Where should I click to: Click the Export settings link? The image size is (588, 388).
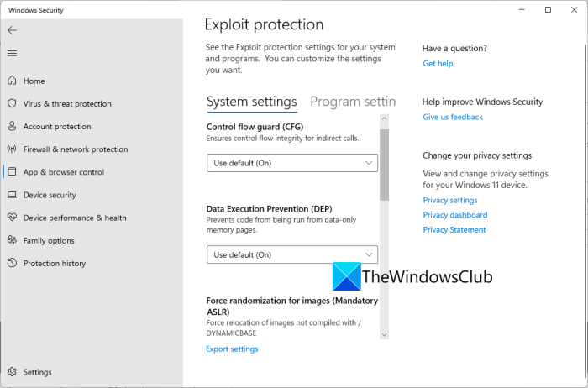(232, 349)
